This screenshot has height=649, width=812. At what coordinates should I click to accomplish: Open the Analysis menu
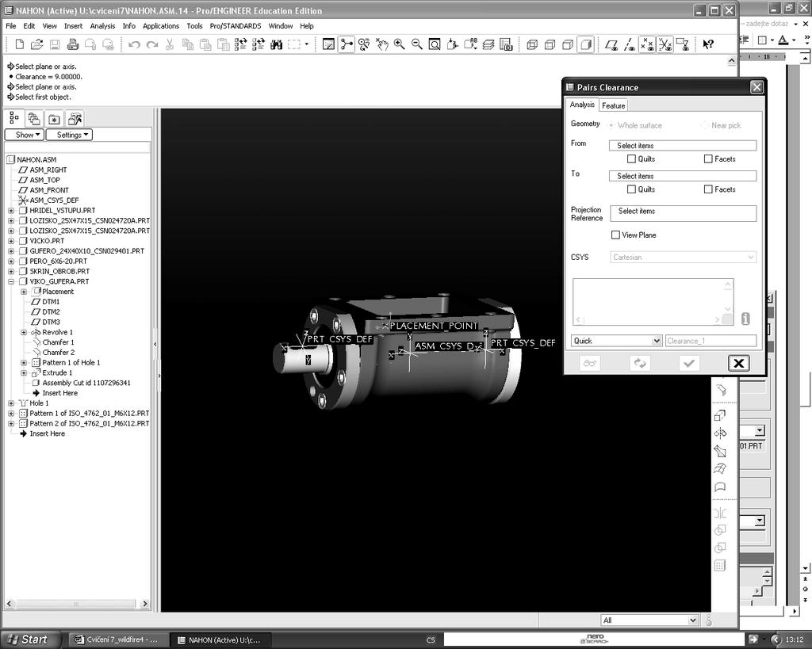click(x=102, y=26)
